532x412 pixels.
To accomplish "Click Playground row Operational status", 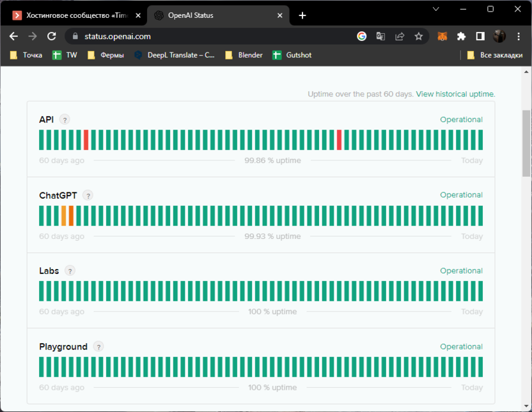I will [461, 347].
